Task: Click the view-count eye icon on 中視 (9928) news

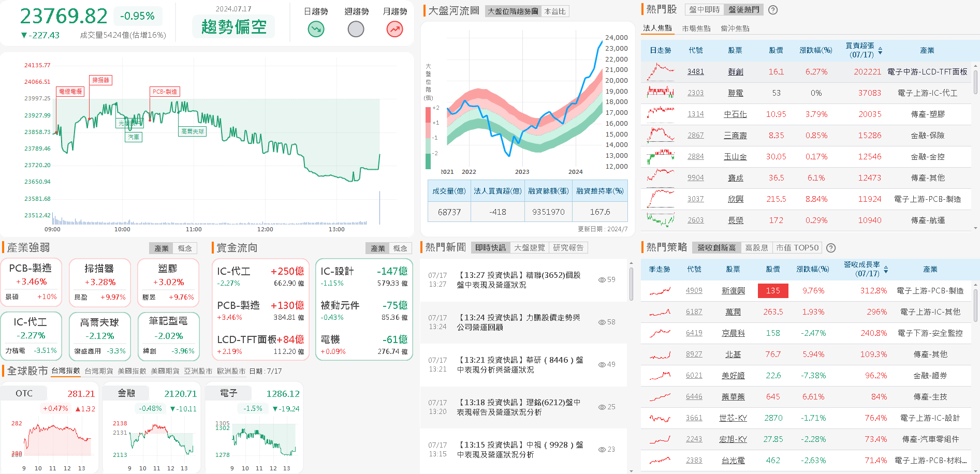Action: point(602,449)
